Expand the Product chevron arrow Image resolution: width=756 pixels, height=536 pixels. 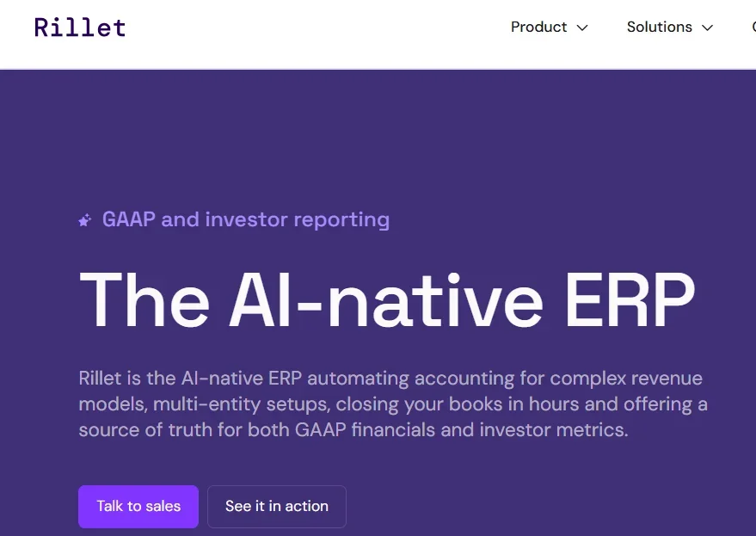tap(582, 28)
